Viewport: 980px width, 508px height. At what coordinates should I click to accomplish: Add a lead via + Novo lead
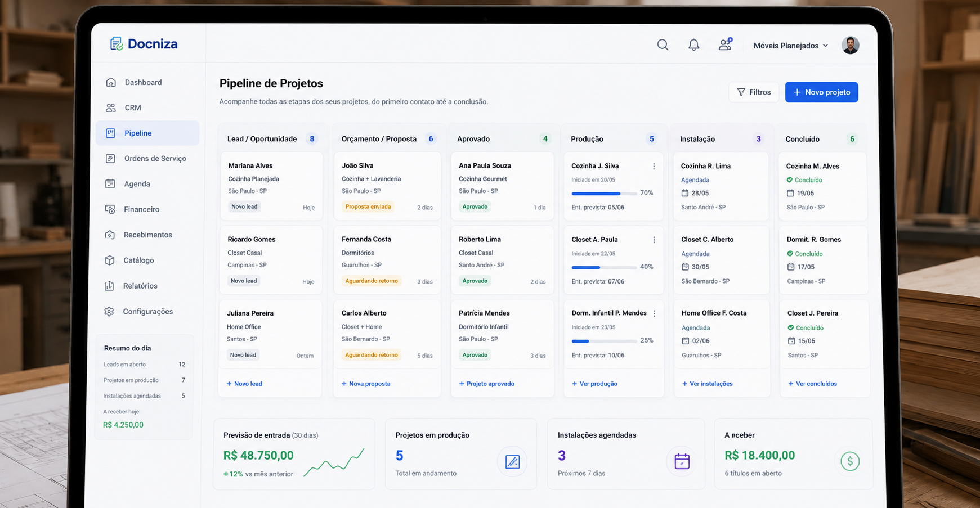click(x=244, y=384)
